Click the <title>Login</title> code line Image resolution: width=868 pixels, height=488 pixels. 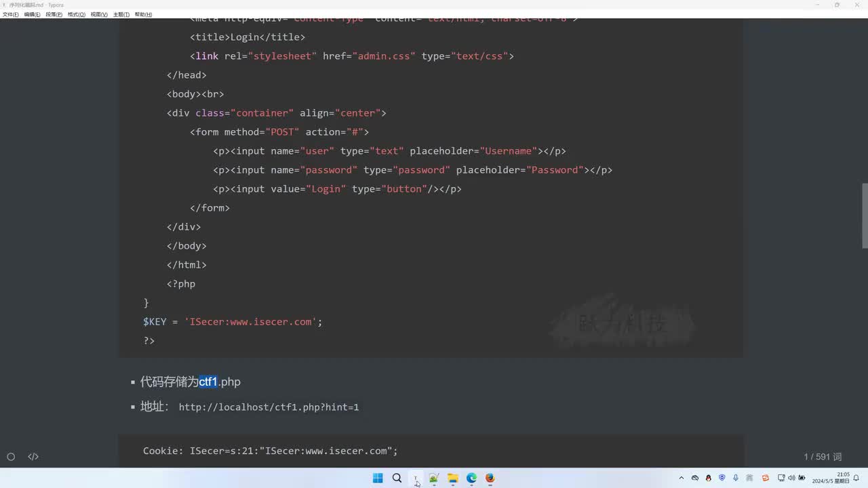point(248,37)
